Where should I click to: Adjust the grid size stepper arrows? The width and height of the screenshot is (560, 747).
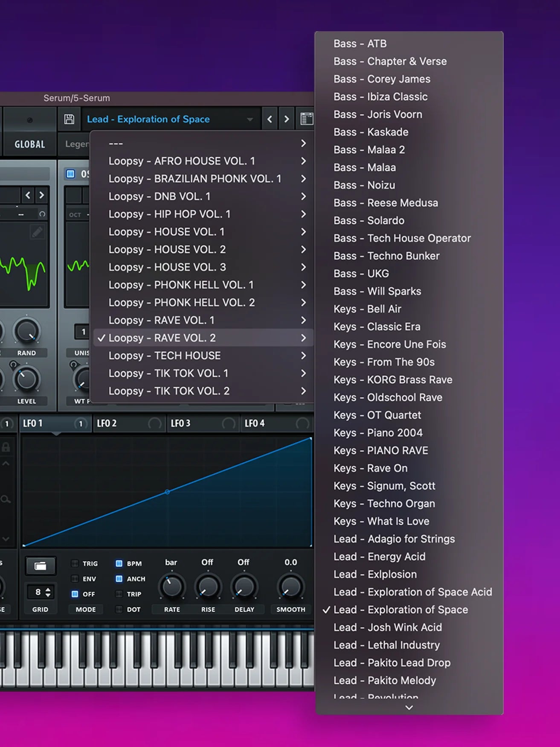(x=48, y=592)
